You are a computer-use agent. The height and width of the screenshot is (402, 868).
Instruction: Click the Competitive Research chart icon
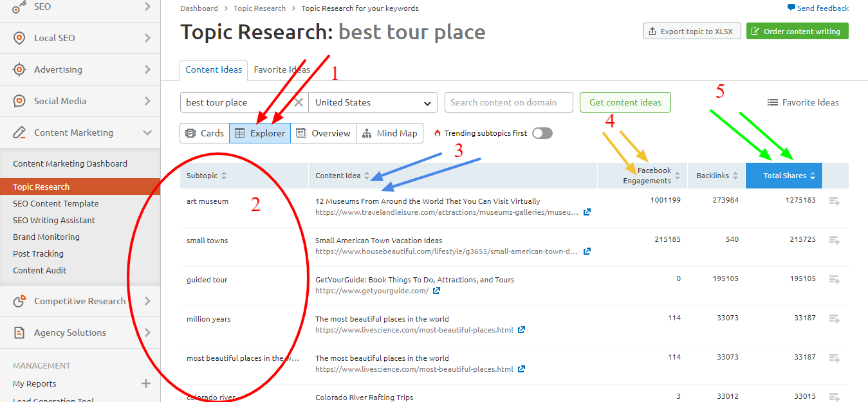click(x=20, y=301)
